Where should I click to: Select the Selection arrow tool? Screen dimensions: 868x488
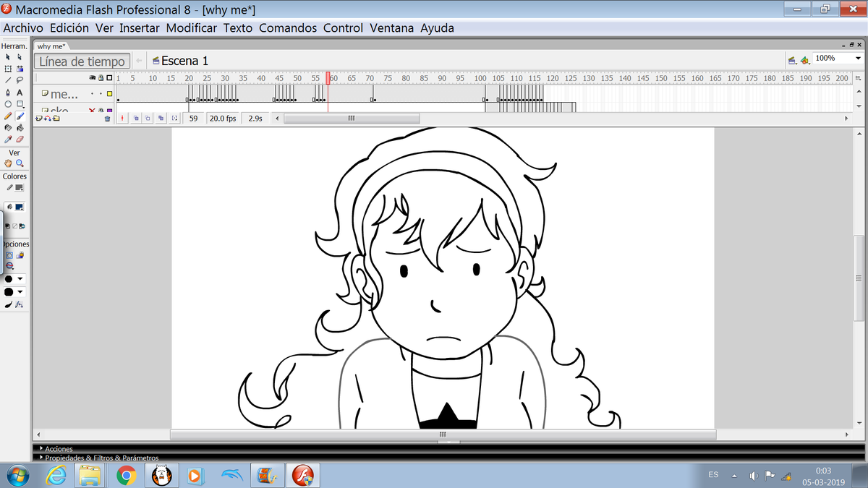7,56
